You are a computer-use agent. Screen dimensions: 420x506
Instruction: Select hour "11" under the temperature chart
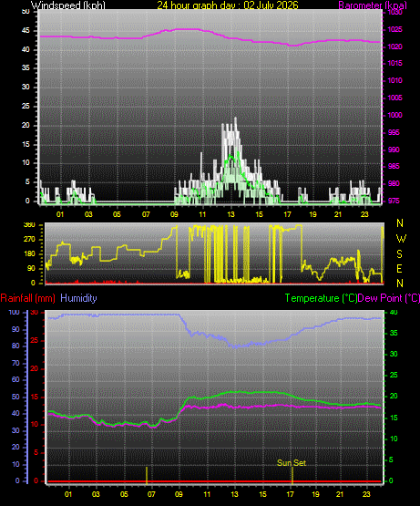(x=207, y=494)
